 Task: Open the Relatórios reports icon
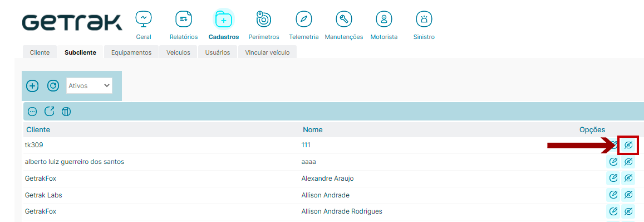coord(183,19)
